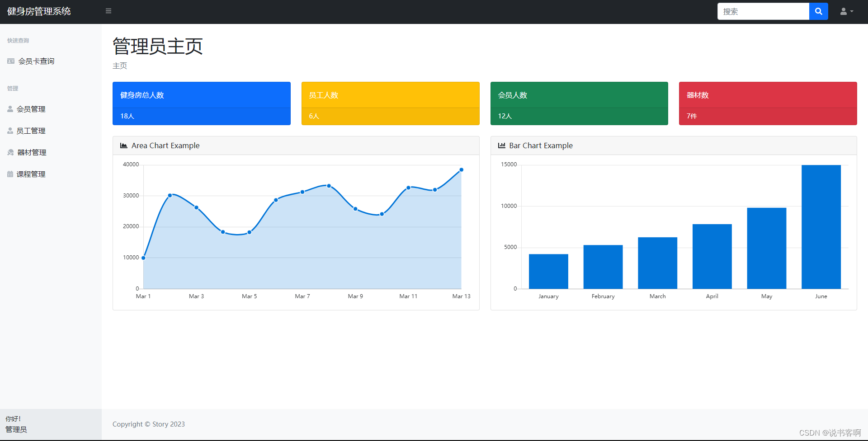Click the 主页 breadcrumb text
The image size is (868, 441).
pyautogui.click(x=120, y=66)
